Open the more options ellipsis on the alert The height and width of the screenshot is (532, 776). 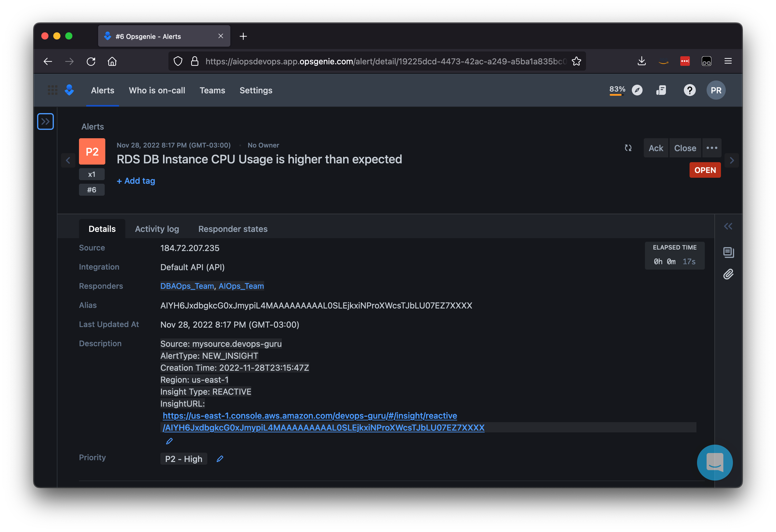712,148
